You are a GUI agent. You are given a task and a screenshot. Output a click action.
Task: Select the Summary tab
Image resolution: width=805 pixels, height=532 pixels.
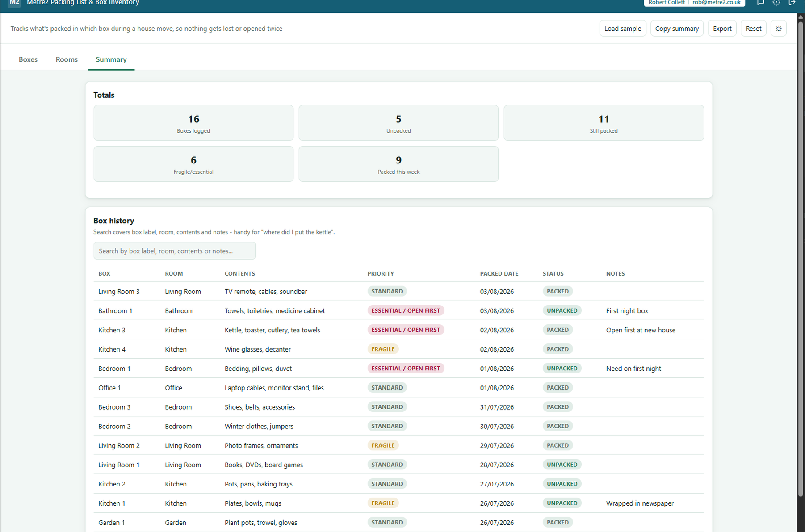coord(111,59)
